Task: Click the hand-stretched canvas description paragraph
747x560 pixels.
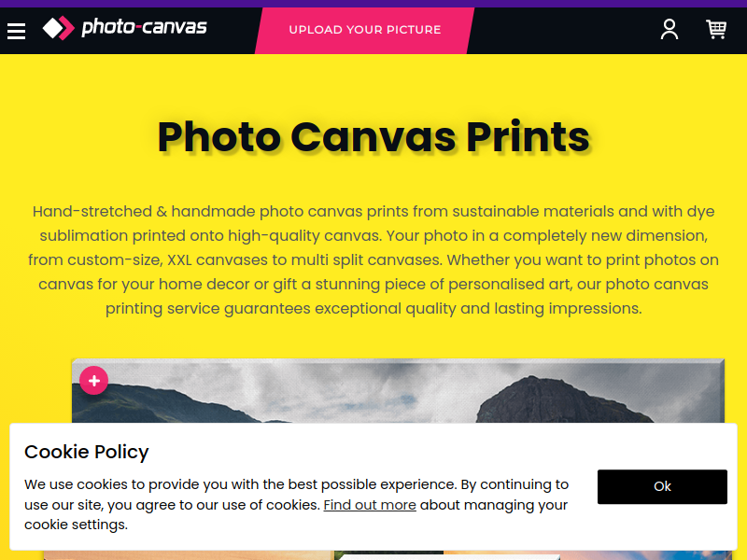Action: [373, 260]
